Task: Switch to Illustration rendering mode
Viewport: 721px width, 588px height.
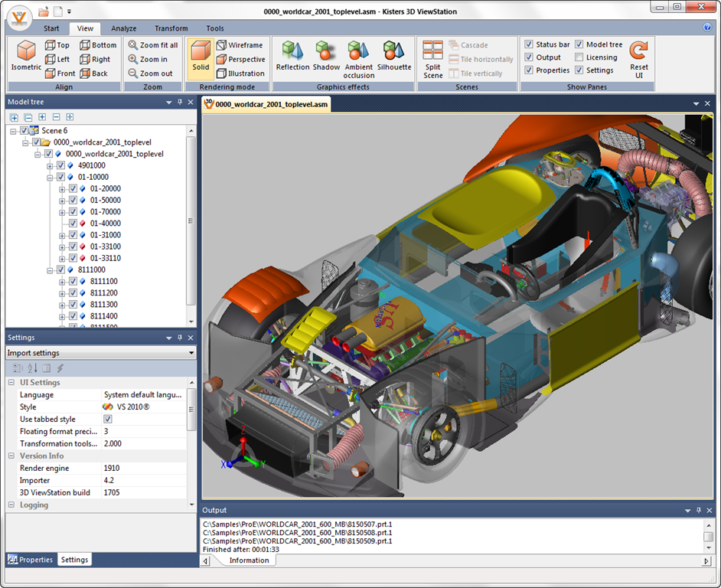Action: (x=240, y=73)
